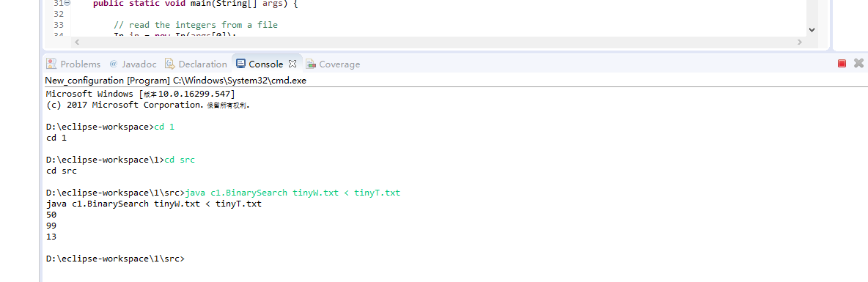Terminate the running program with red square
868x282 pixels.
coord(842,64)
